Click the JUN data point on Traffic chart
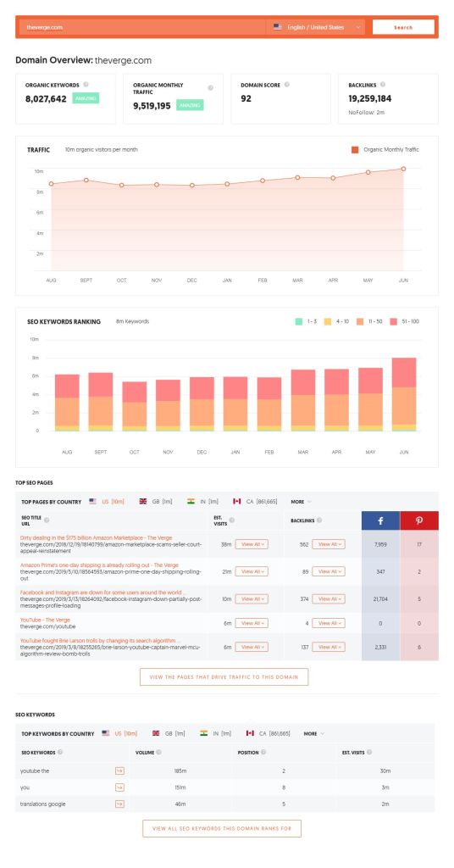The height and width of the screenshot is (868, 454). point(404,169)
